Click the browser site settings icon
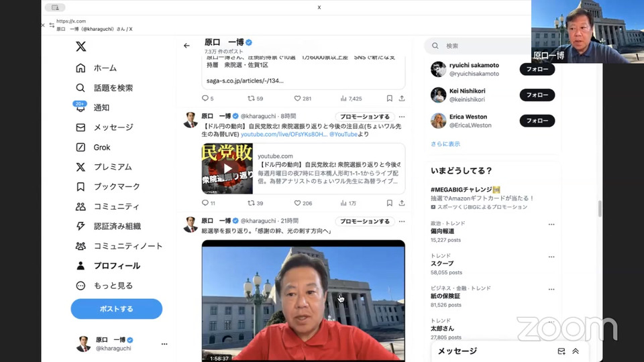The width and height of the screenshot is (644, 362). (x=52, y=25)
